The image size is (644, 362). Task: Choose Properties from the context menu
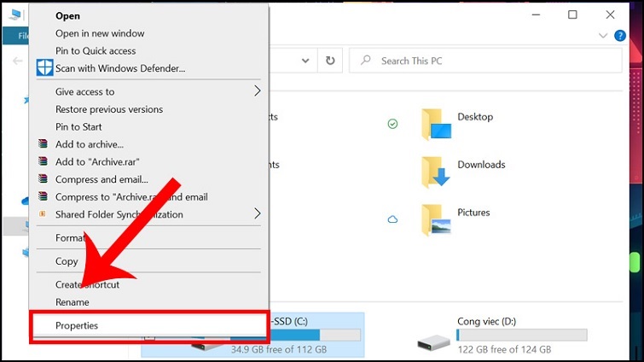77,325
